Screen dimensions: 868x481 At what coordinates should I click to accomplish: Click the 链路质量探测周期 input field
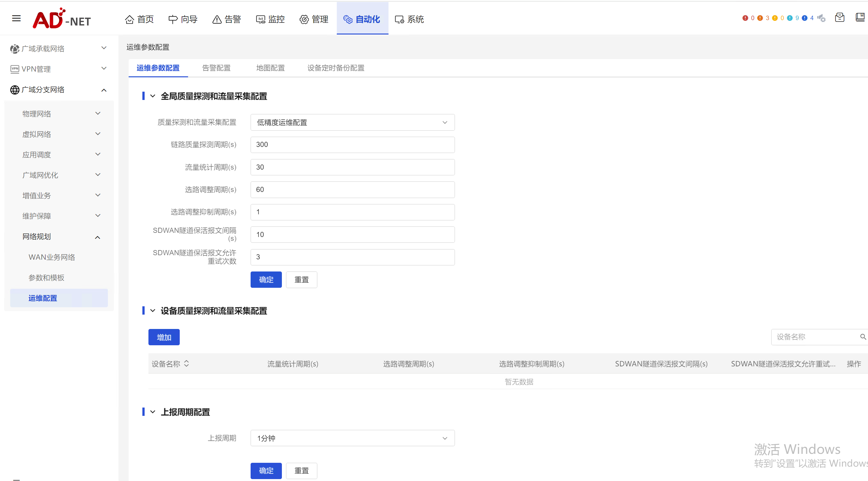pyautogui.click(x=352, y=145)
